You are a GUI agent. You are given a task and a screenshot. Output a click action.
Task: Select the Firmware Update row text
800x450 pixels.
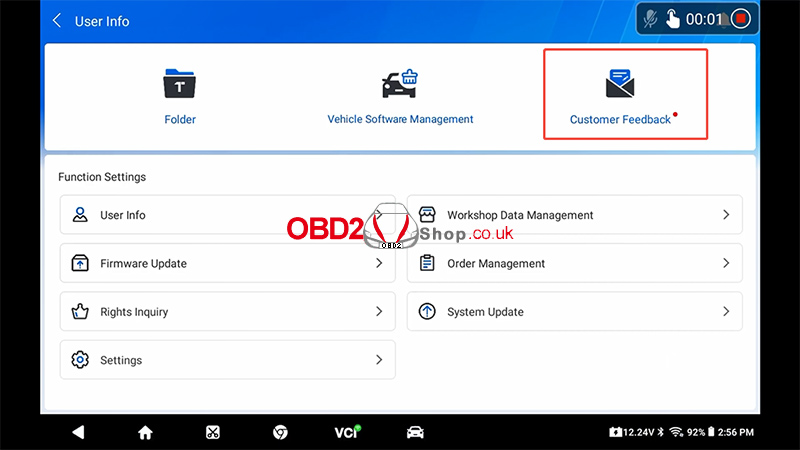coord(143,264)
